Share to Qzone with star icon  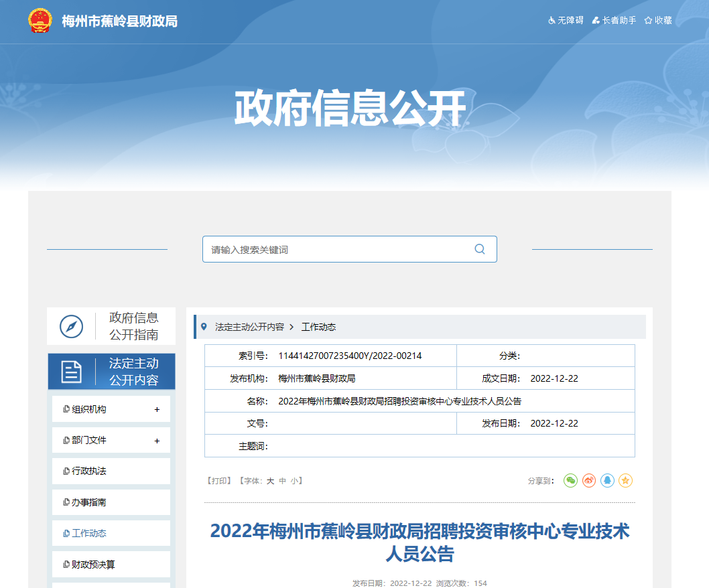click(x=625, y=480)
